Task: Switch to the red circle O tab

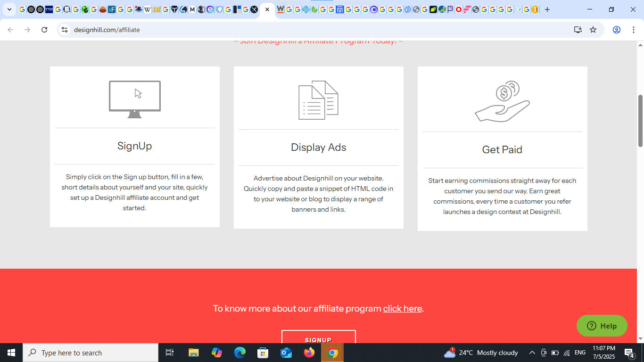Action: (x=458, y=9)
